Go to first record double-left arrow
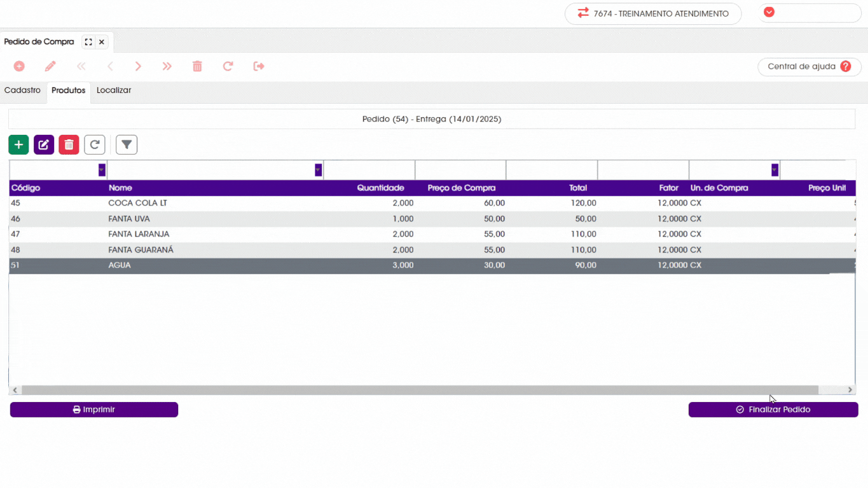Viewport: 868px width, 488px height. click(81, 66)
